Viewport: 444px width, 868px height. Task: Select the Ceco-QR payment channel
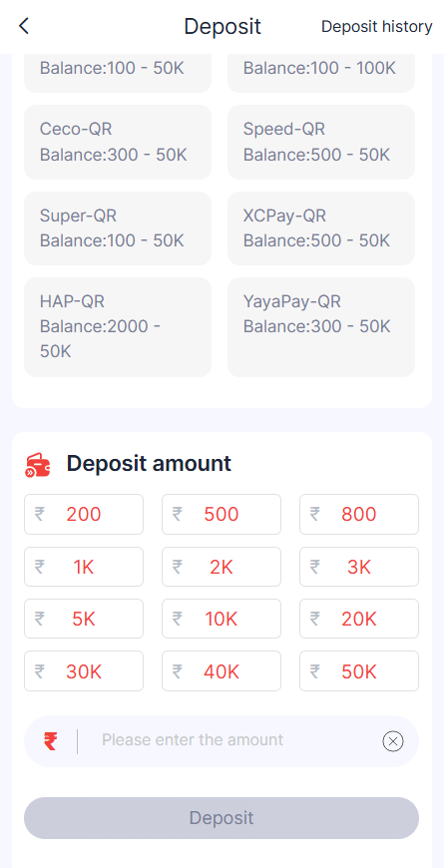[118, 143]
